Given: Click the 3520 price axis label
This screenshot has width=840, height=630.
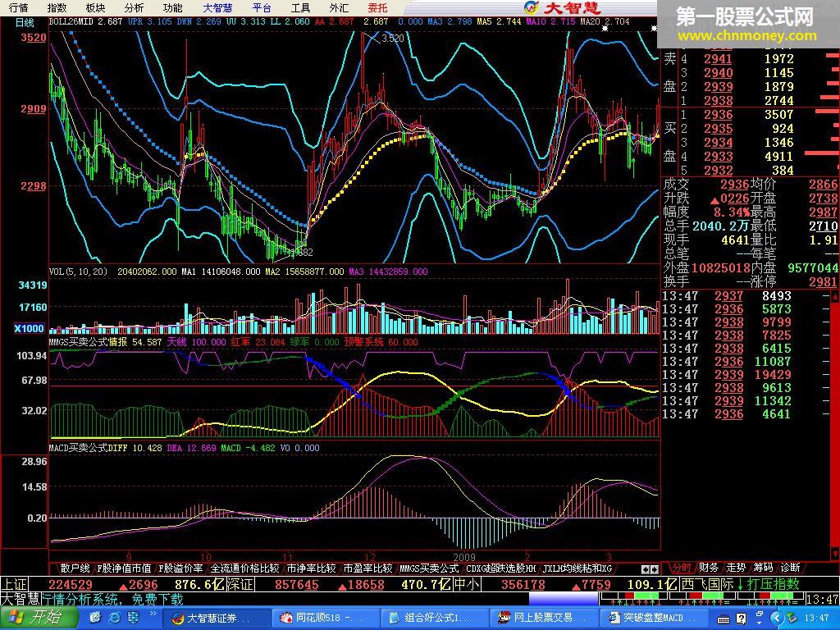Looking at the screenshot, I should [33, 38].
